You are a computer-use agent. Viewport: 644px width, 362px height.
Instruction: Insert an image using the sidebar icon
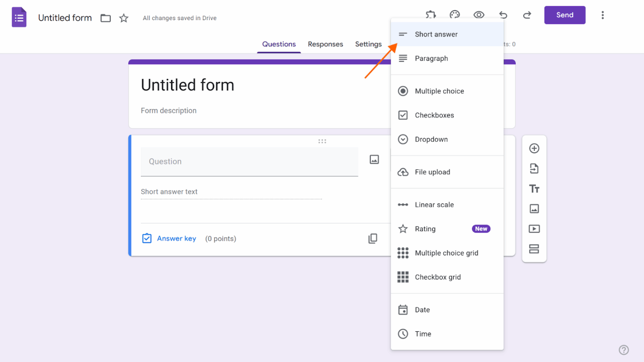pos(534,208)
